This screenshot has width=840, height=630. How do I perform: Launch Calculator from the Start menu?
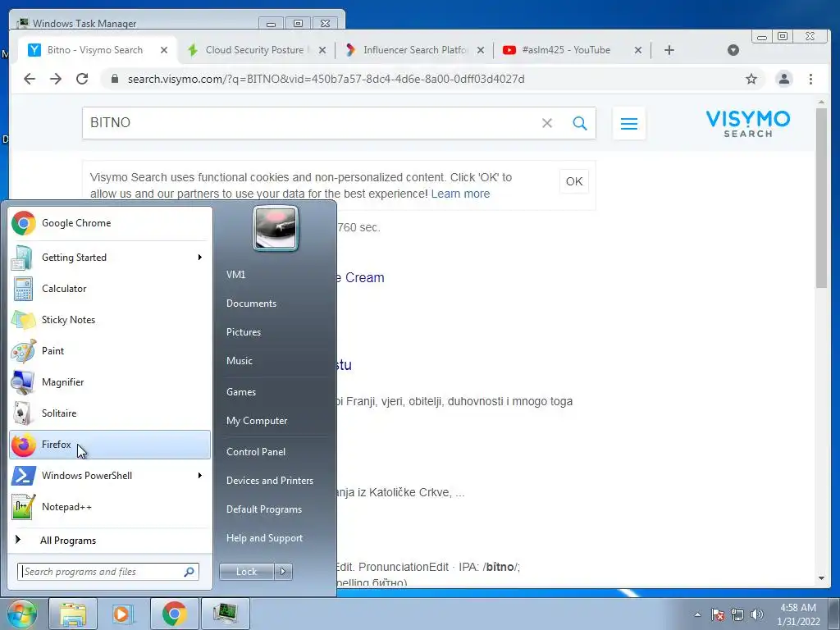click(x=110, y=289)
